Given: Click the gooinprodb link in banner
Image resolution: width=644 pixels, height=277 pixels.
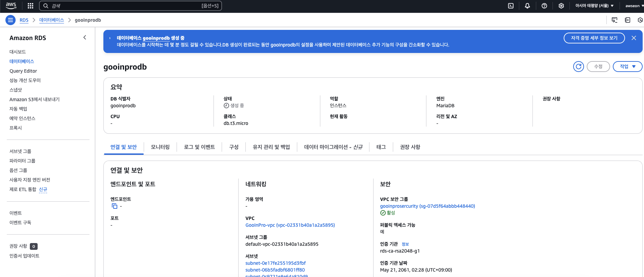Looking at the screenshot, I should point(156,38).
